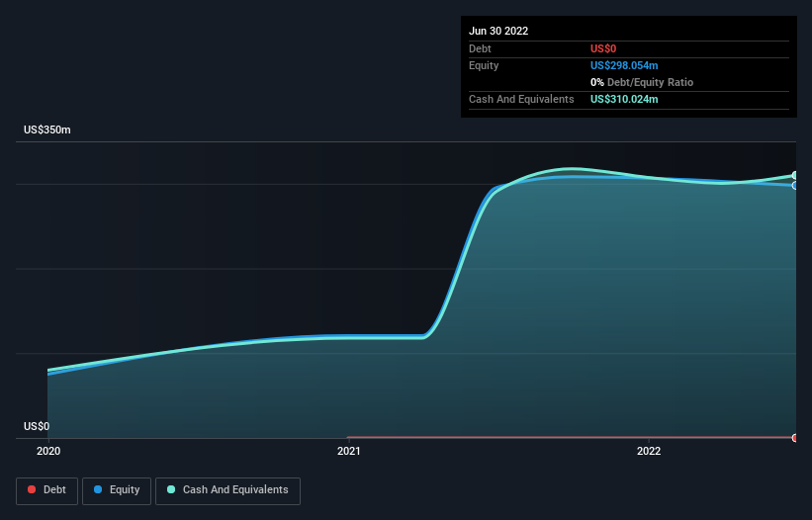
Task: Click the 0% Debt/Equity Ratio text
Action: (x=642, y=82)
